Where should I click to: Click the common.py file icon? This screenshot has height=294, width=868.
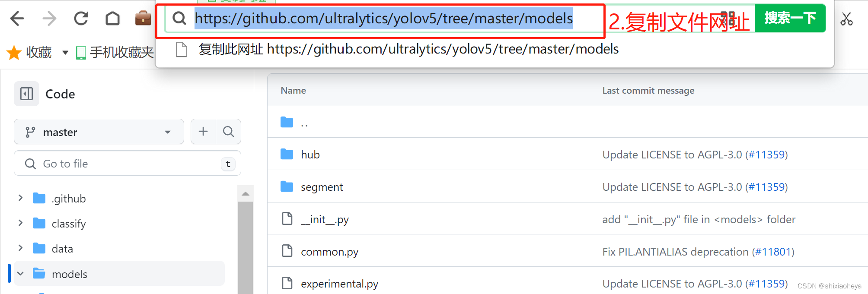[x=287, y=251]
